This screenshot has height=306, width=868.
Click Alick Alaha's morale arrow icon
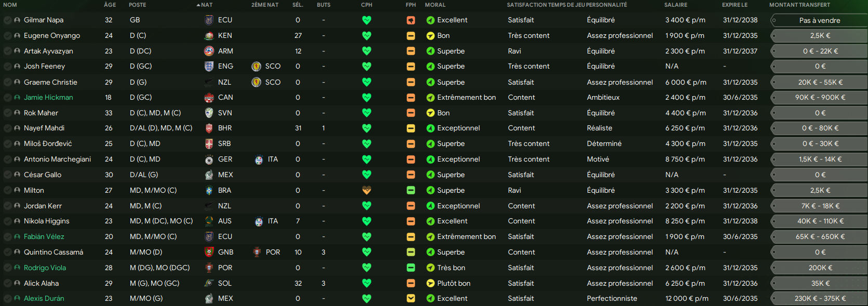[x=430, y=284]
